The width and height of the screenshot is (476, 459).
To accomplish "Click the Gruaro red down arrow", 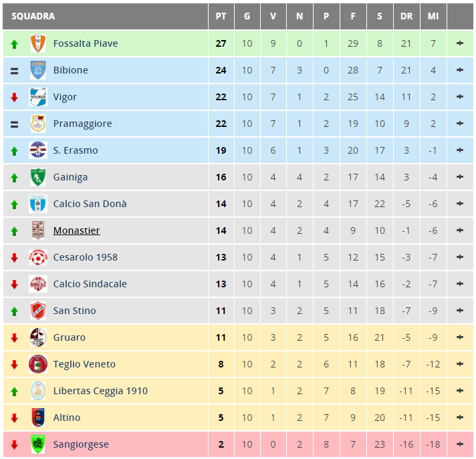I will coord(14,337).
